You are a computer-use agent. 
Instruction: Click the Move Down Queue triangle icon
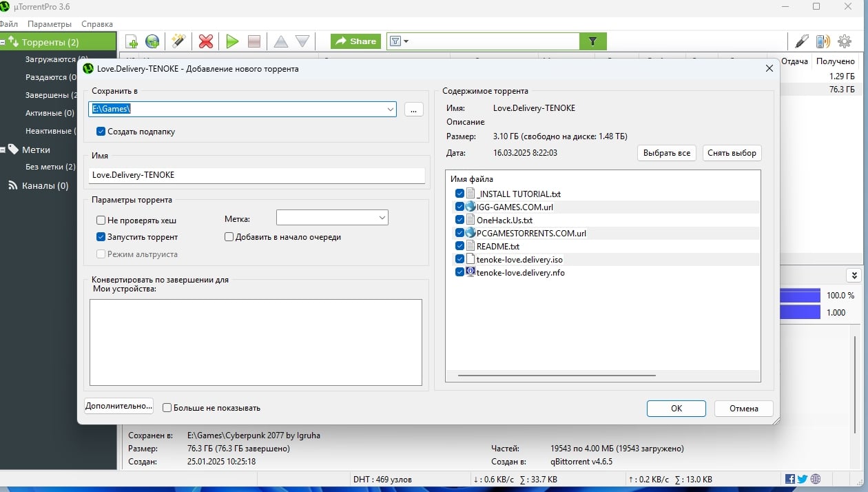pos(302,41)
